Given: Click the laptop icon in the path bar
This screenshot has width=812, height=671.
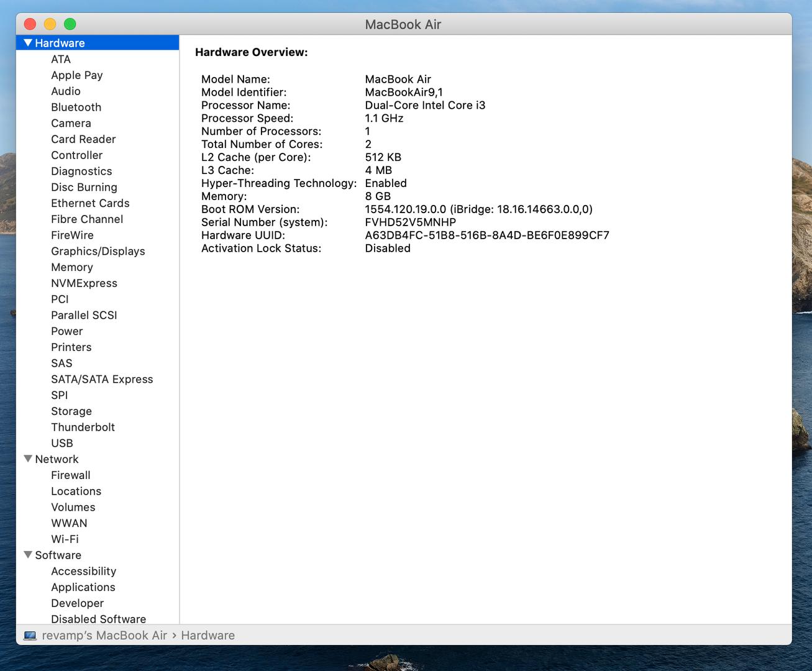Looking at the screenshot, I should pos(30,636).
